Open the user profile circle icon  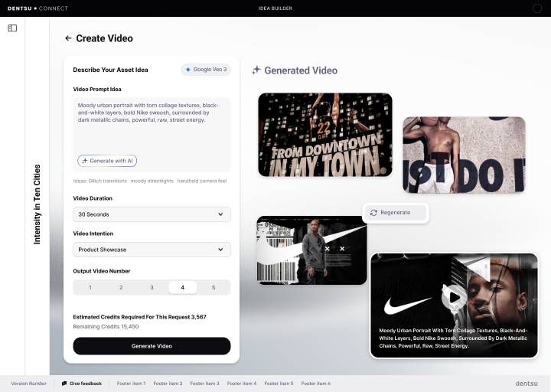pos(536,8)
